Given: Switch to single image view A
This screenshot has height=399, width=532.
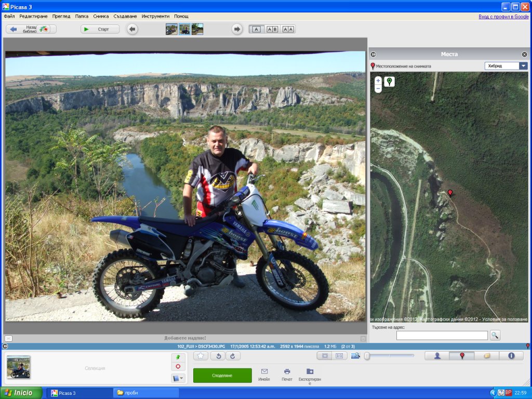Looking at the screenshot, I should [x=257, y=29].
